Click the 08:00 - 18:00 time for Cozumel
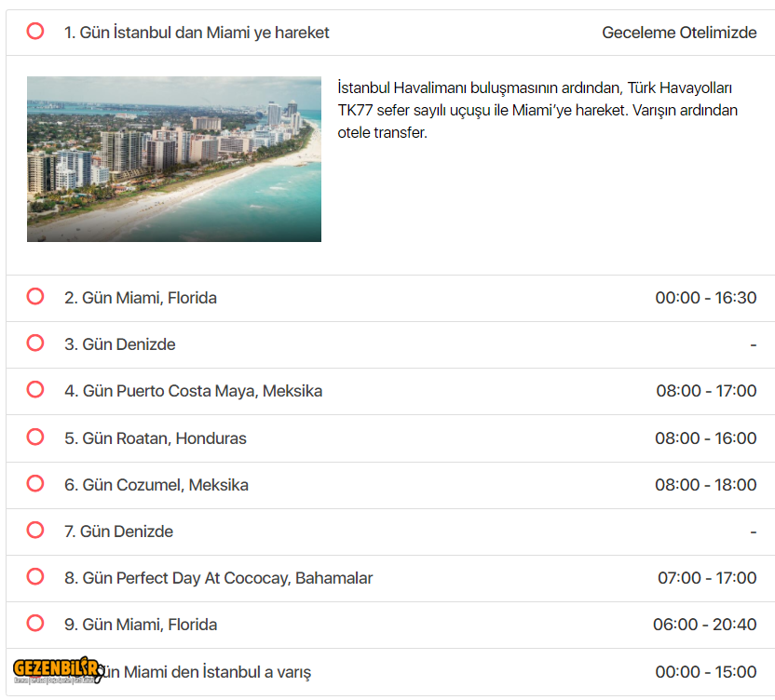Screen dimensions: 775x700 (x=705, y=485)
